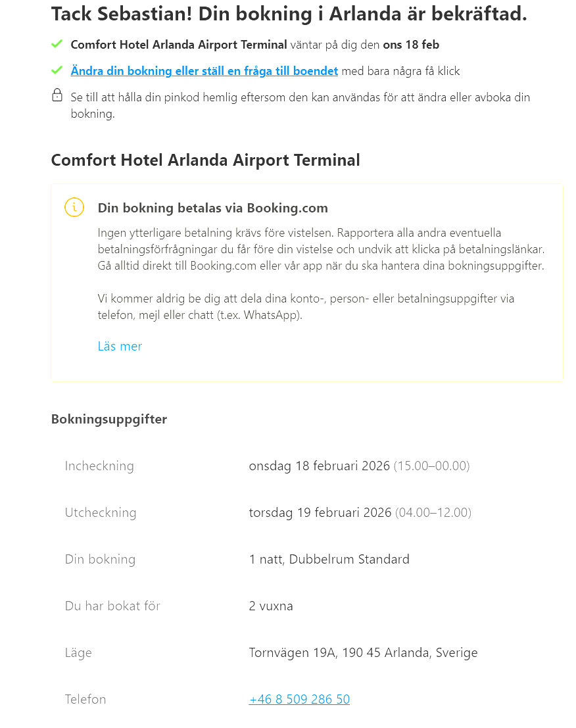Viewport: 576px width, 728px height.
Task: Click the green checkmark beside the Ändra din bokning link
Action: [57, 70]
